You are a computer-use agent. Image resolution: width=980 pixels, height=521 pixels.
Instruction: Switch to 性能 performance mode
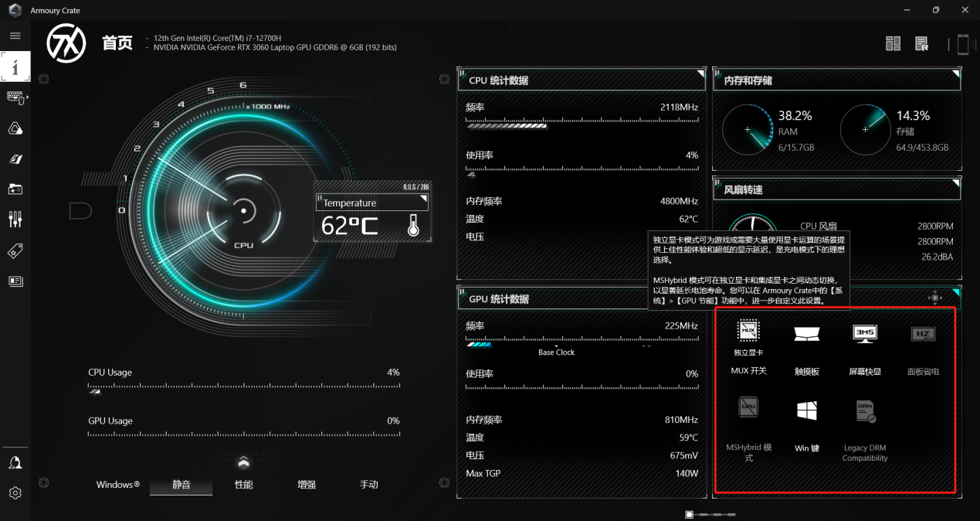coord(244,485)
